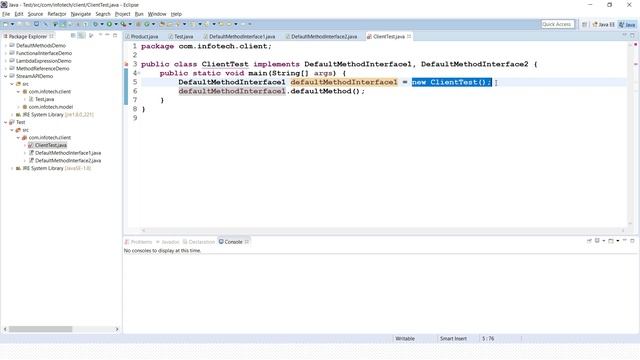Open the Search menu
Screen dimensions: 640x360
click(103, 14)
